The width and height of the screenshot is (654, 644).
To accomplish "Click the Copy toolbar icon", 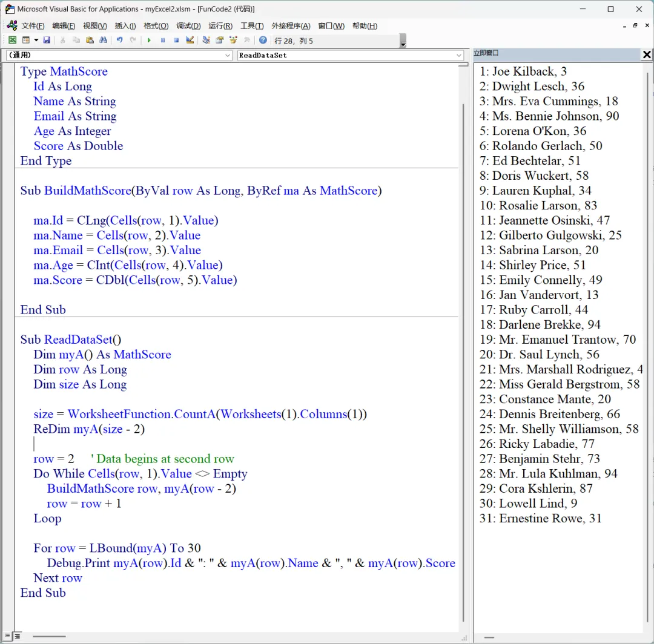I will pyautogui.click(x=76, y=40).
